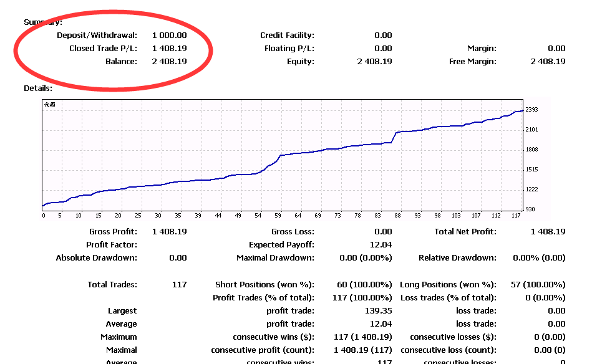Click the x-axis tick label 59
592x364 pixels.
click(278, 216)
